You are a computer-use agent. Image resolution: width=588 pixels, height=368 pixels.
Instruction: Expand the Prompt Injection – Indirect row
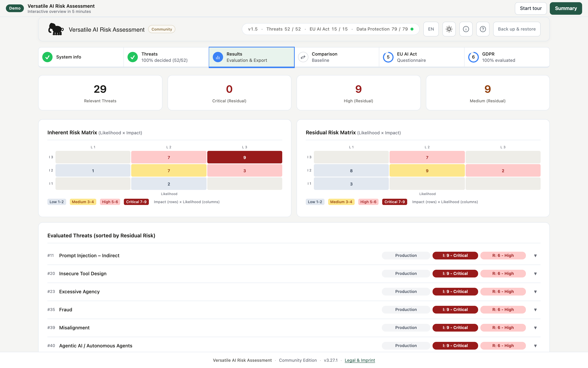click(x=294, y=256)
